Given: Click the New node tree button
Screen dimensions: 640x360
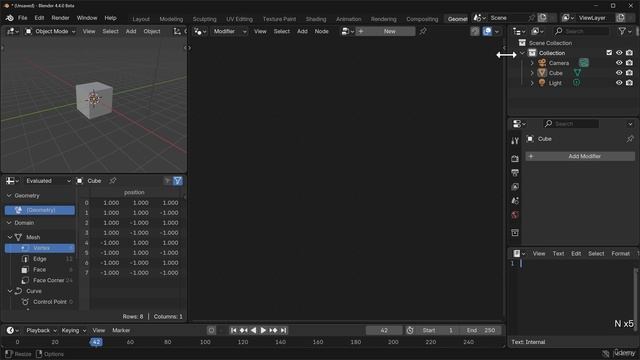Looking at the screenshot, I should click(386, 31).
